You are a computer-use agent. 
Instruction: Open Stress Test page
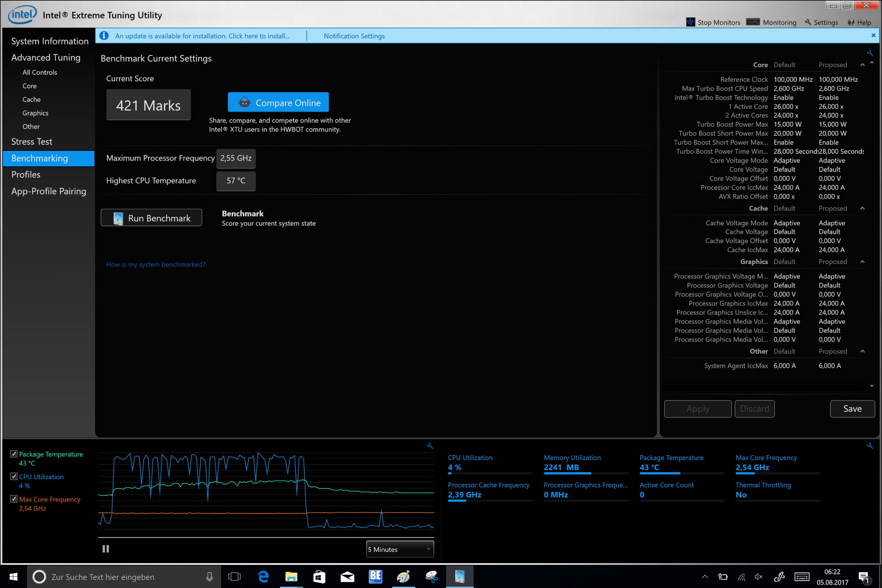pyautogui.click(x=32, y=142)
